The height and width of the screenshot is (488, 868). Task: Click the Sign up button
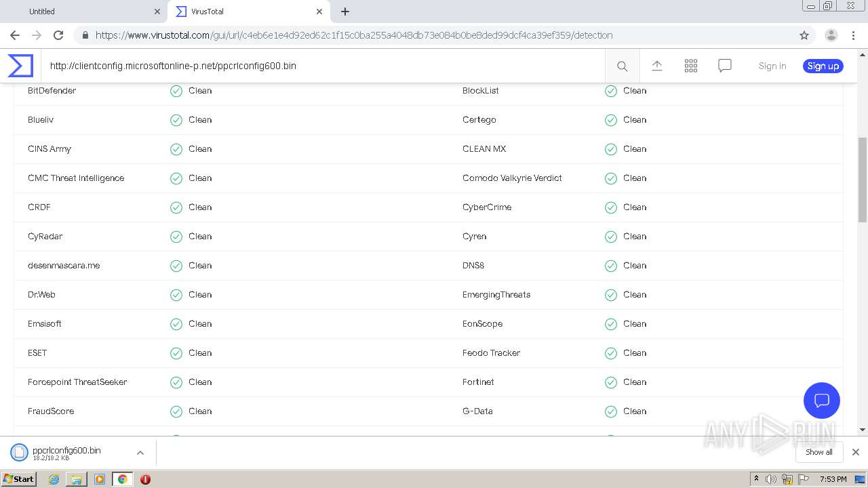(823, 66)
